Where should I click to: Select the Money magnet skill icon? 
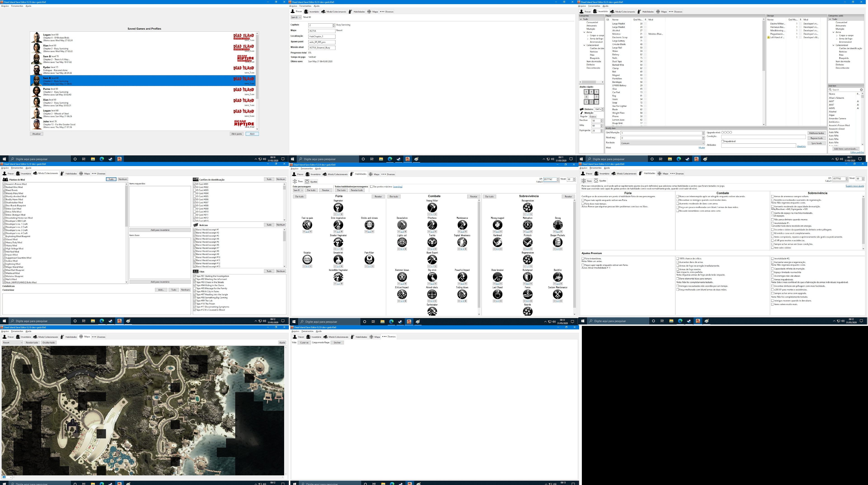pos(497,225)
